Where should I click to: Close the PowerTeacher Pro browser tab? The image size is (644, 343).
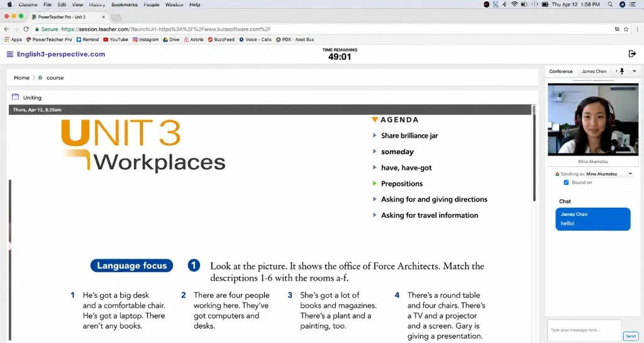[104, 17]
